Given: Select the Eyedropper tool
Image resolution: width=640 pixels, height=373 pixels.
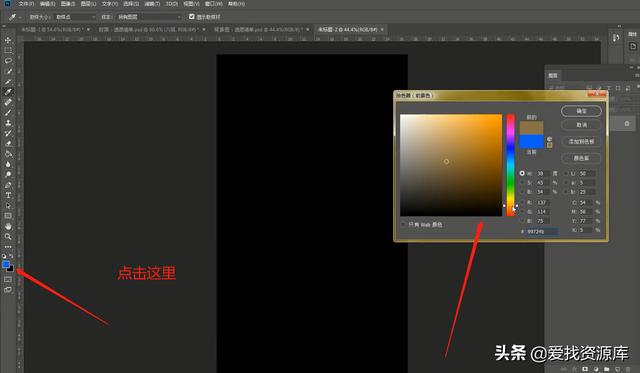Looking at the screenshot, I should tap(8, 92).
